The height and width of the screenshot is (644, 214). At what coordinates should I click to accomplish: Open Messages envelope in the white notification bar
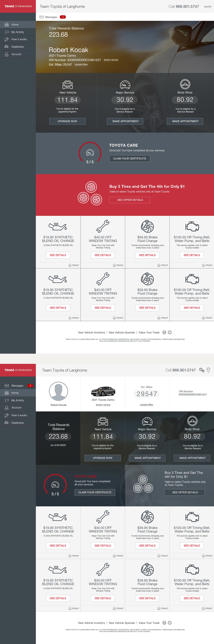(42, 17)
